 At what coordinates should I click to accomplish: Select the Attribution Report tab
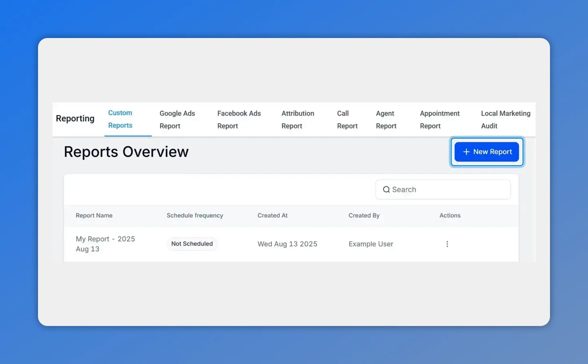[x=298, y=119]
